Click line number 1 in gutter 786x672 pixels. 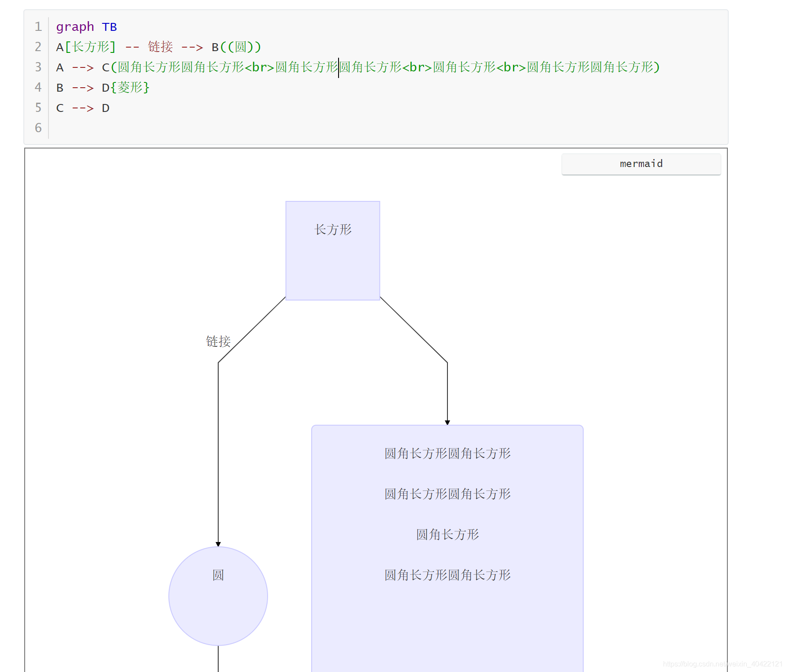[x=38, y=26]
